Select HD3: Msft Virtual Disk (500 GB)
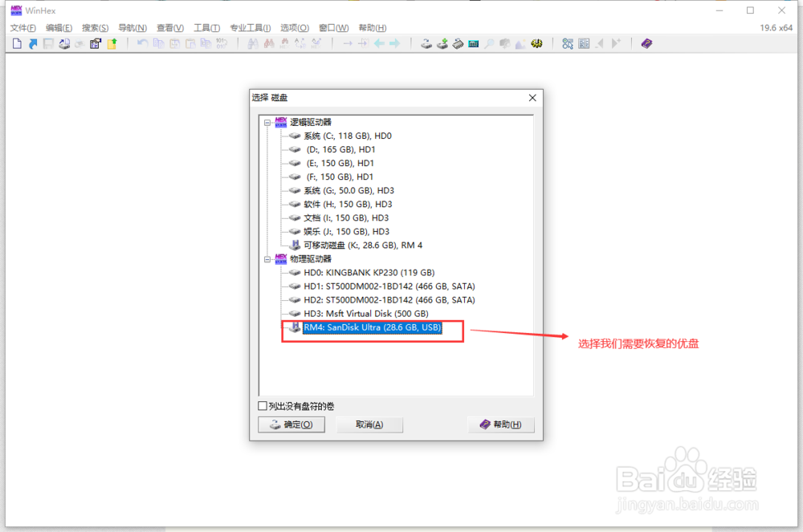Viewport: 803px width, 532px height. [366, 314]
